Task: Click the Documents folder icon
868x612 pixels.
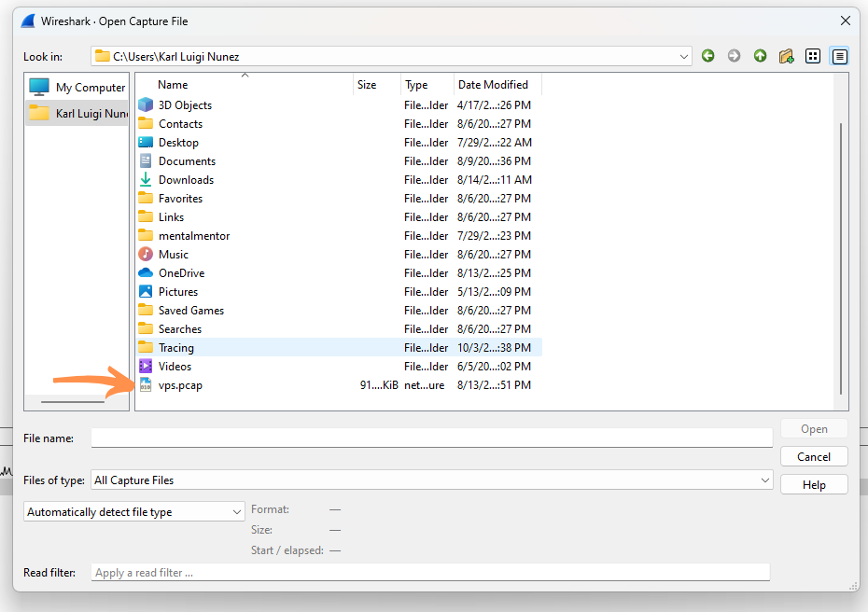Action: (x=146, y=161)
